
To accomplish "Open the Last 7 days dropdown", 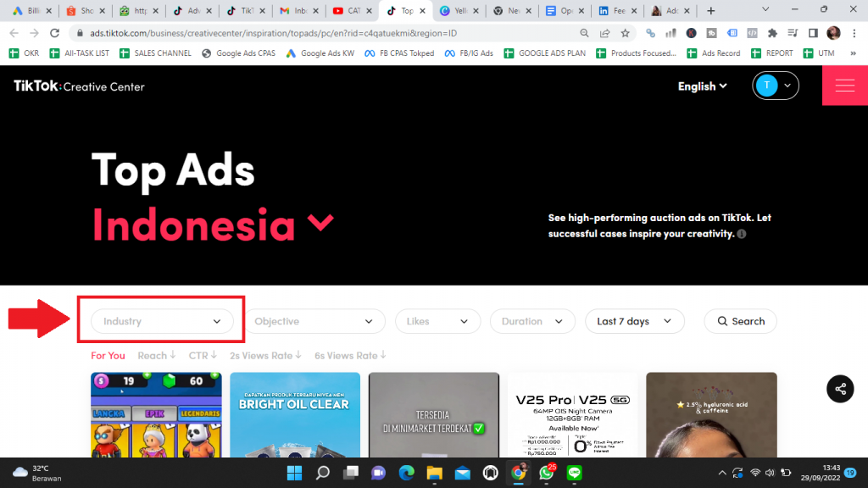I will coord(634,321).
